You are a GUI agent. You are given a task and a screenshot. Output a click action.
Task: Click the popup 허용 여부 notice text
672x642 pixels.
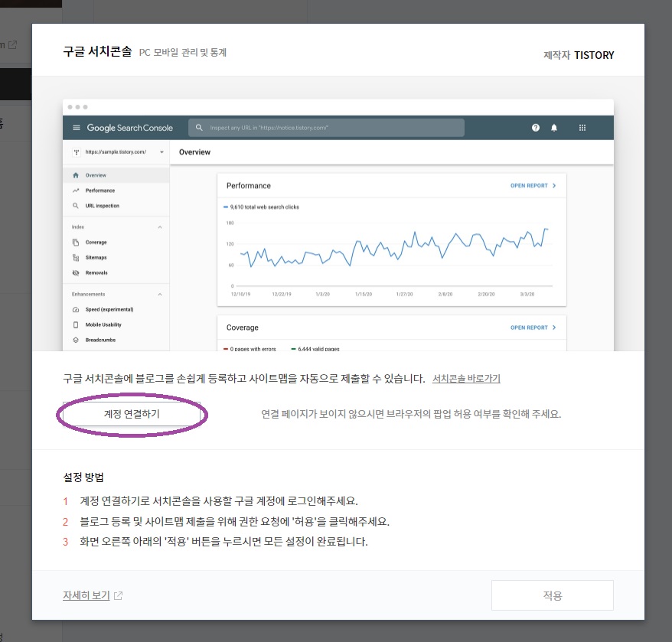[411, 414]
